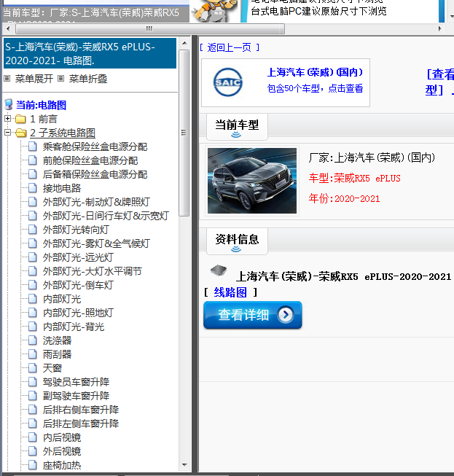This screenshot has height=476, width=454.
Task: Open 外部灯光-倒车灯 diagram
Action: coord(78,285)
